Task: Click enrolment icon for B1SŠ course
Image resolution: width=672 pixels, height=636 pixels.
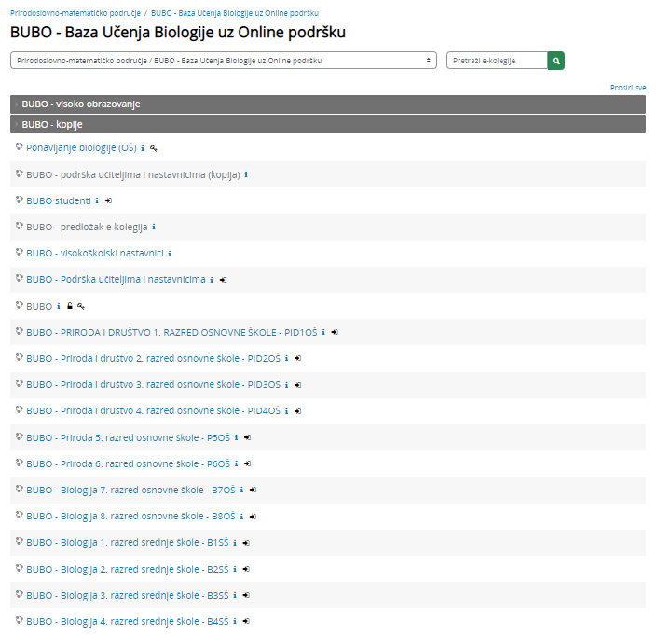Action: coord(246,543)
